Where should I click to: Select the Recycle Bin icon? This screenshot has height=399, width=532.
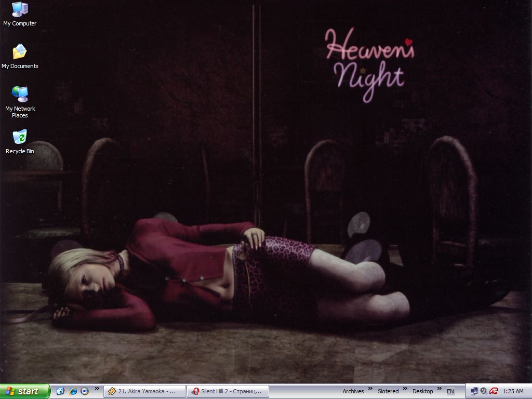coord(20,141)
